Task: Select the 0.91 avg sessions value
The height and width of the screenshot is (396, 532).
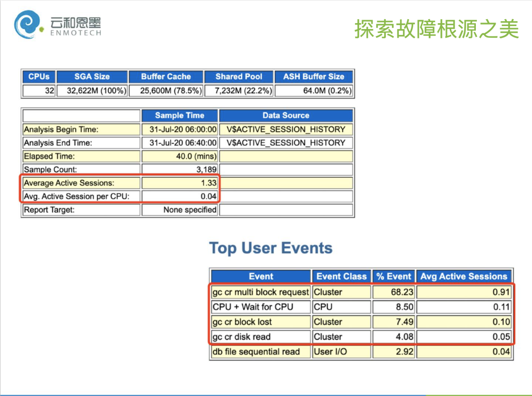Action: [464, 292]
